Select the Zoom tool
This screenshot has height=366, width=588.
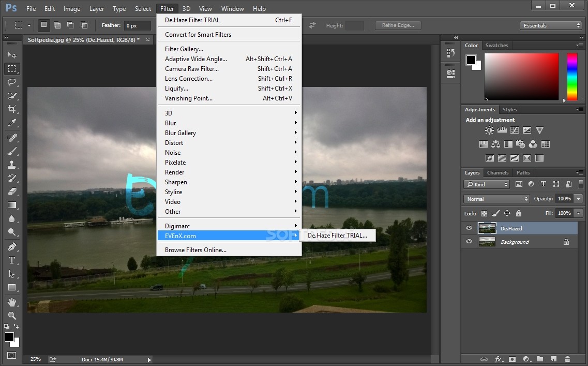(12, 316)
